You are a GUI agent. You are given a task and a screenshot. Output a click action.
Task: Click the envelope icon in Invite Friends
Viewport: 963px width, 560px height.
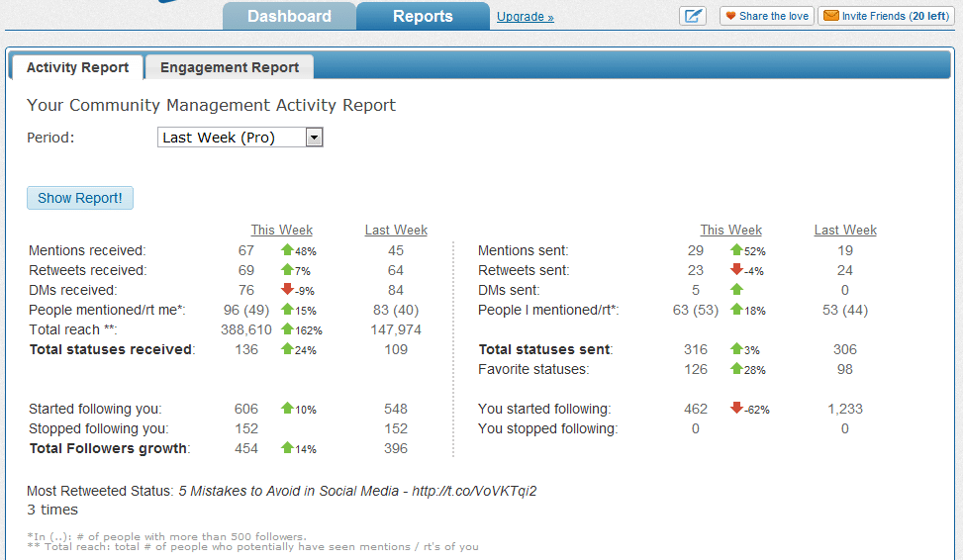click(831, 16)
